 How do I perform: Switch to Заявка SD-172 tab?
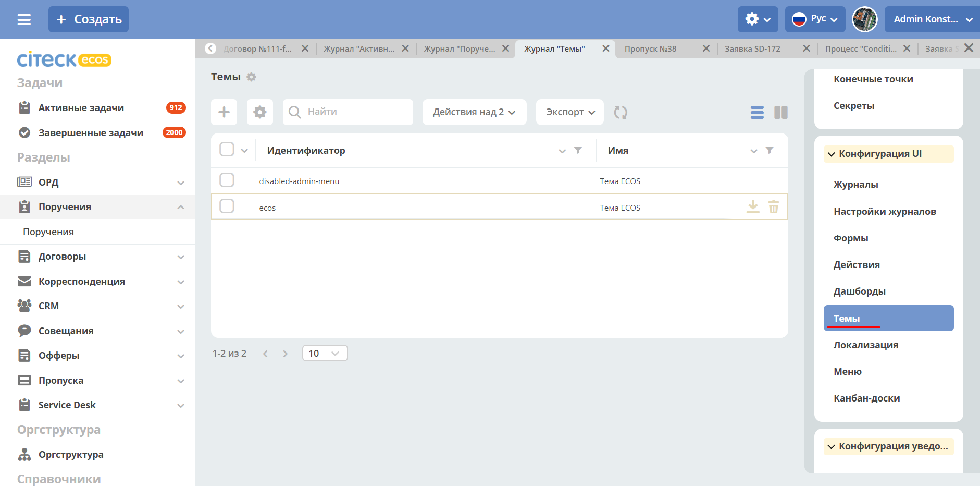752,48
